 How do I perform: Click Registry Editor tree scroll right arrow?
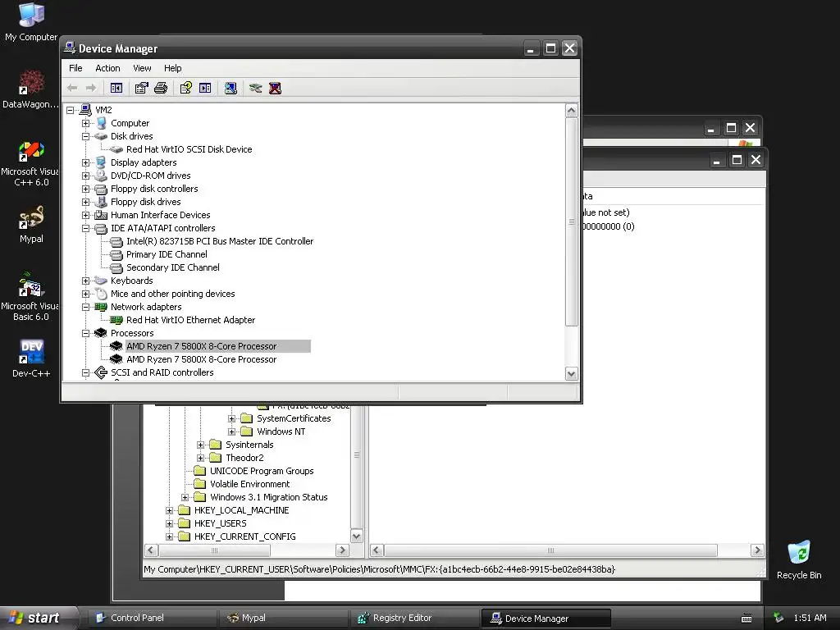click(342, 550)
